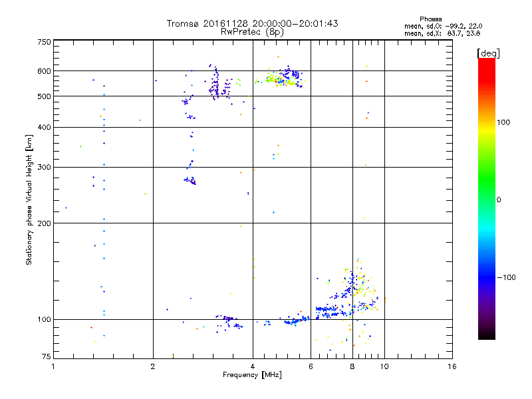Image resolution: width=532 pixels, height=399 pixels.
Task: Click the x-axis tick label '8'
Action: (352, 366)
